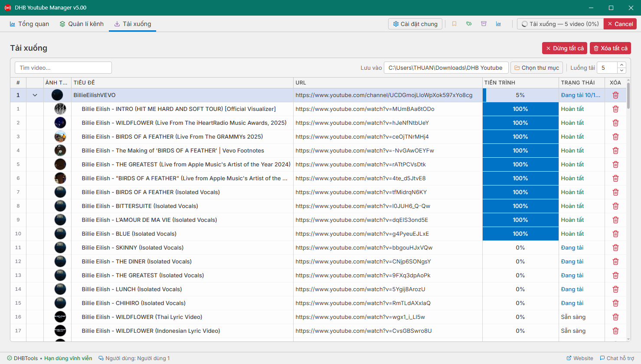This screenshot has height=364, width=641.
Task: Open the Quản lí kênh tab
Action: [82, 24]
